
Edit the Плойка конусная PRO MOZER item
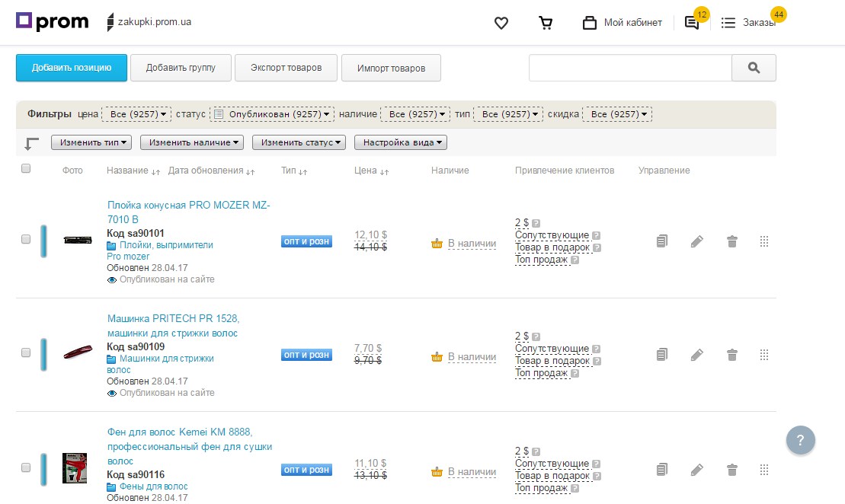pos(697,241)
